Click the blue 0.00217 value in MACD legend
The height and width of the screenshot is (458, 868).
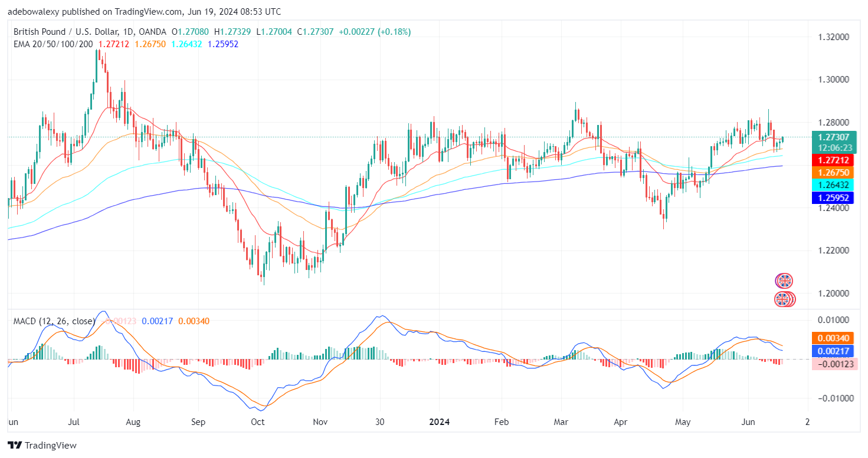click(156, 321)
